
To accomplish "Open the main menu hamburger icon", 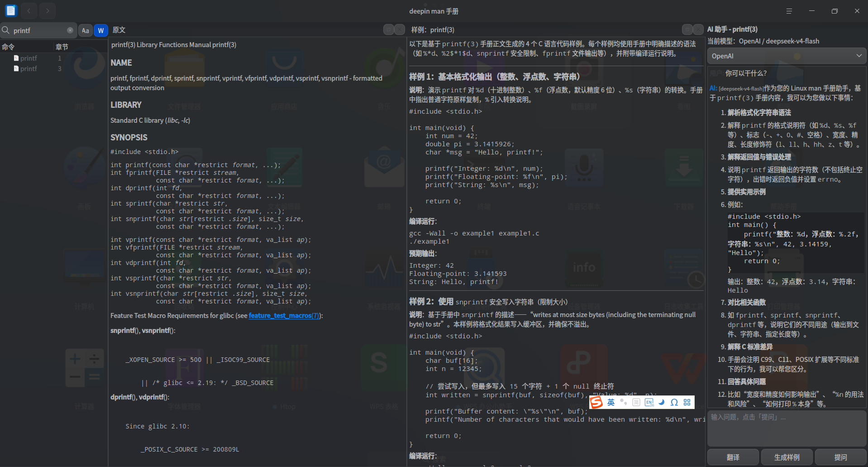I will coord(789,11).
